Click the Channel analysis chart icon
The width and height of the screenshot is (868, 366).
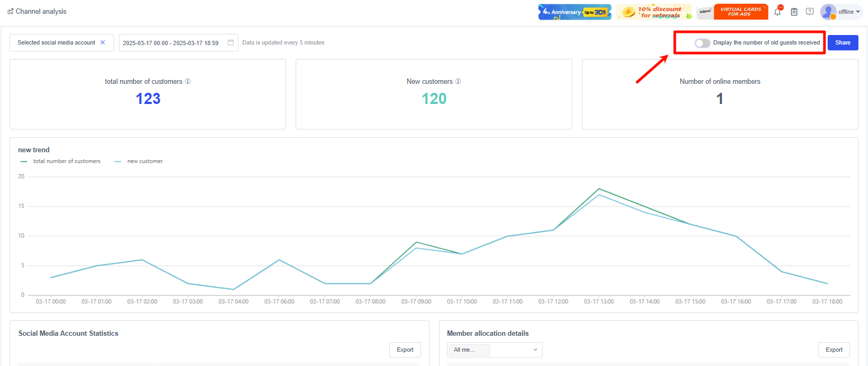click(x=10, y=12)
